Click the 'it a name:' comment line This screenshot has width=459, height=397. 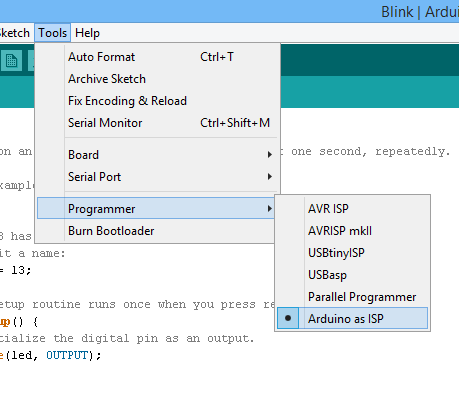tap(32, 254)
